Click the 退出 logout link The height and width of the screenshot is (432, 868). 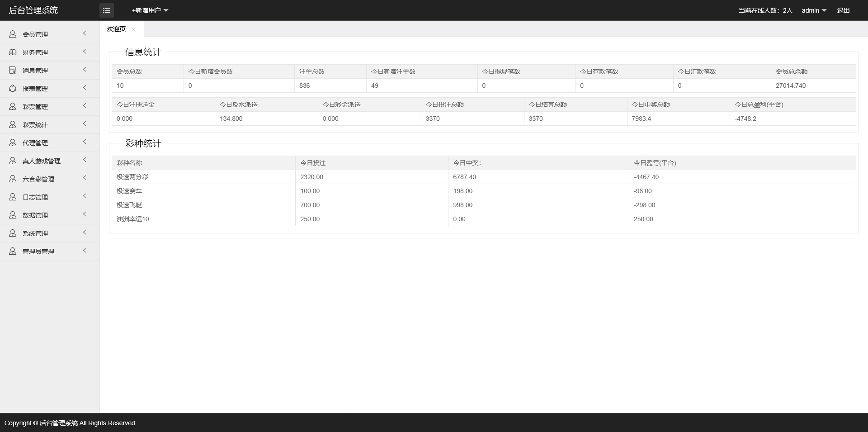[x=843, y=10]
